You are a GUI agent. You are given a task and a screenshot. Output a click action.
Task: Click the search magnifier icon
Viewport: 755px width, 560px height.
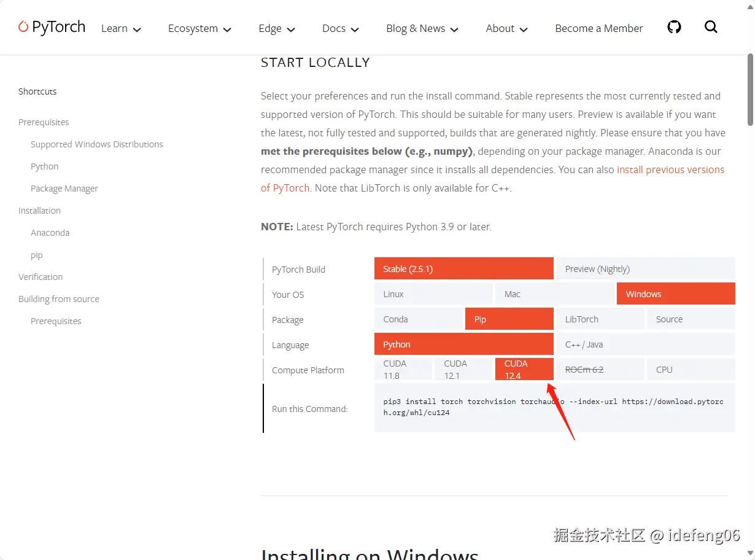coord(711,27)
